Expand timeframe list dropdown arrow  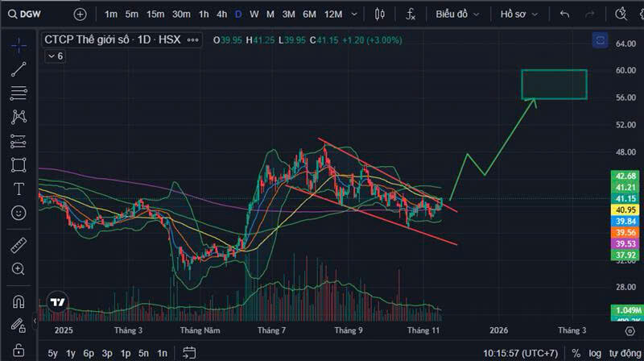pyautogui.click(x=354, y=15)
